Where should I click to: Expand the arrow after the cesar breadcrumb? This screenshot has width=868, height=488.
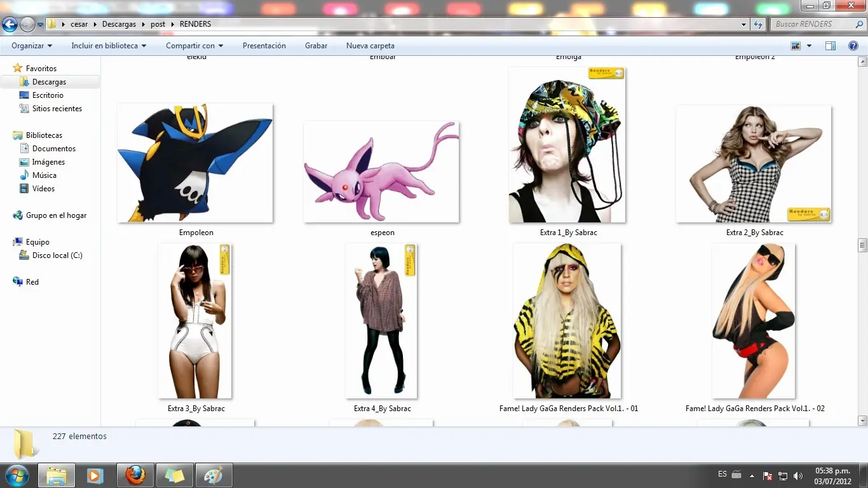point(96,24)
